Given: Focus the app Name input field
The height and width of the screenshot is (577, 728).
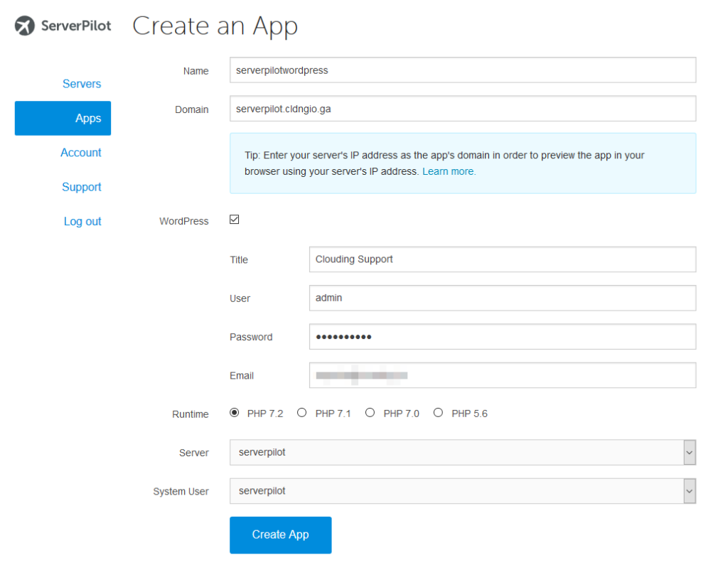Looking at the screenshot, I should coord(462,70).
